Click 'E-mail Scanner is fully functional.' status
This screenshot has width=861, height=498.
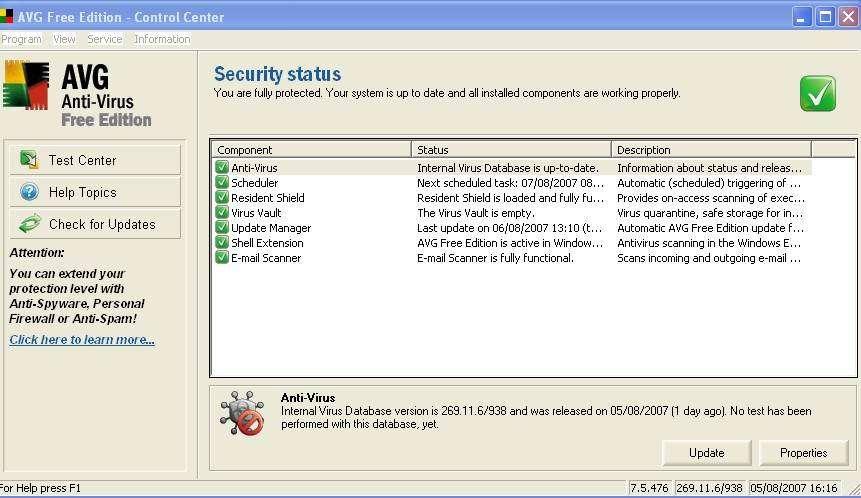pyautogui.click(x=495, y=258)
